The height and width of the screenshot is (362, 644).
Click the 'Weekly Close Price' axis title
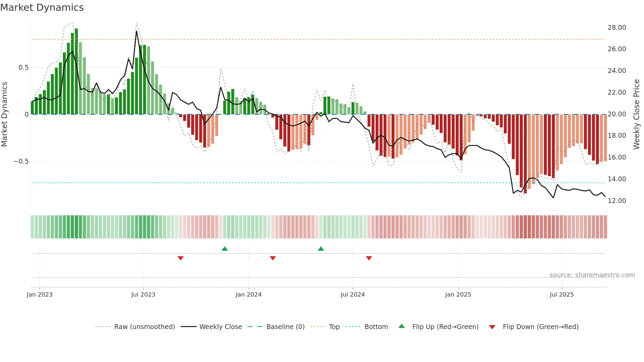point(636,114)
